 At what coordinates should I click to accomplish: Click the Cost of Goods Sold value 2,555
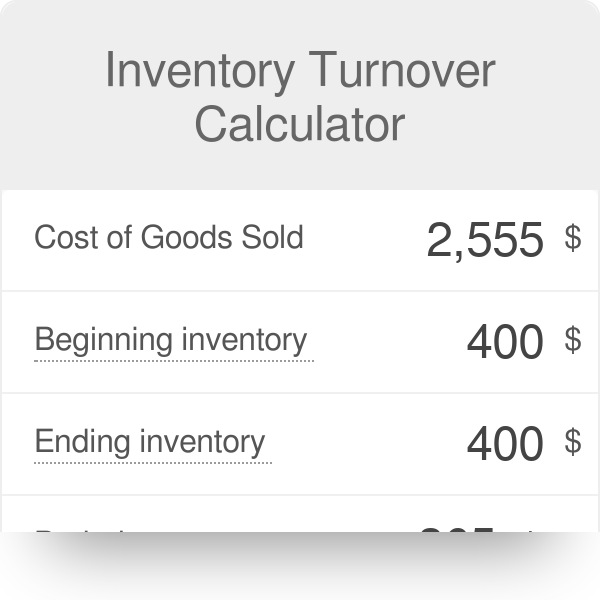[484, 240]
